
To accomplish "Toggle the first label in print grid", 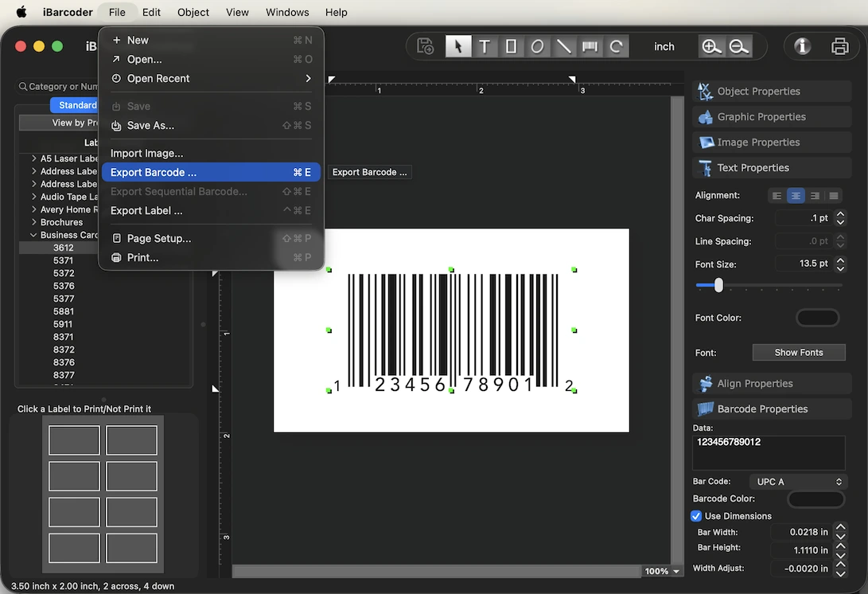I will [x=74, y=440].
